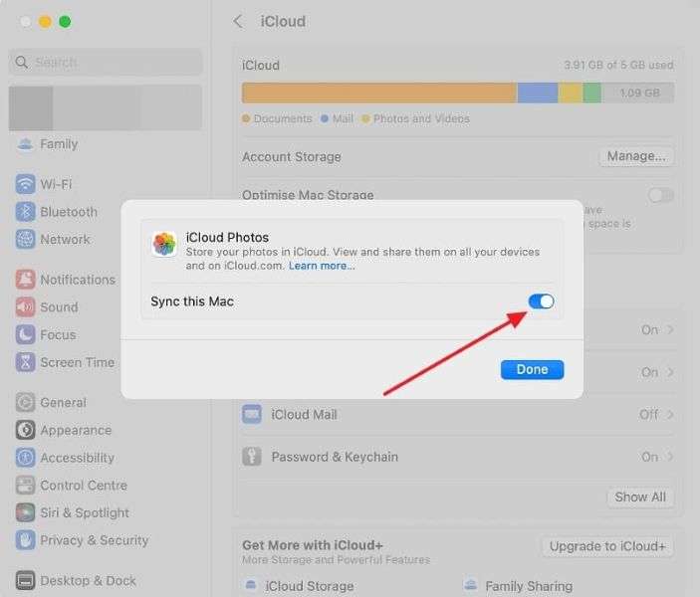Click the Apple ID profile area
Image resolution: width=700 pixels, height=597 pixels.
click(x=106, y=107)
